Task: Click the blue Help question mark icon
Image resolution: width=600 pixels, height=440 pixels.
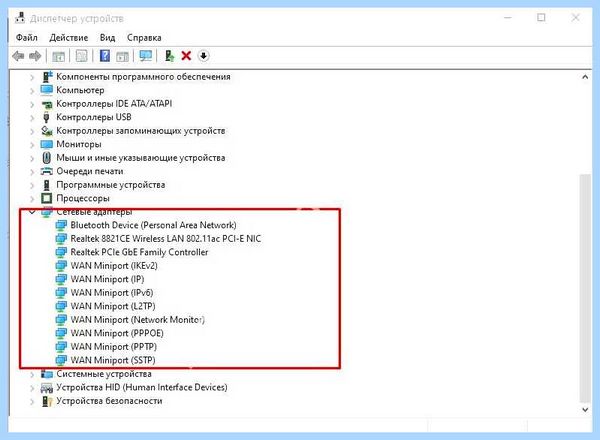Action: pyautogui.click(x=104, y=56)
